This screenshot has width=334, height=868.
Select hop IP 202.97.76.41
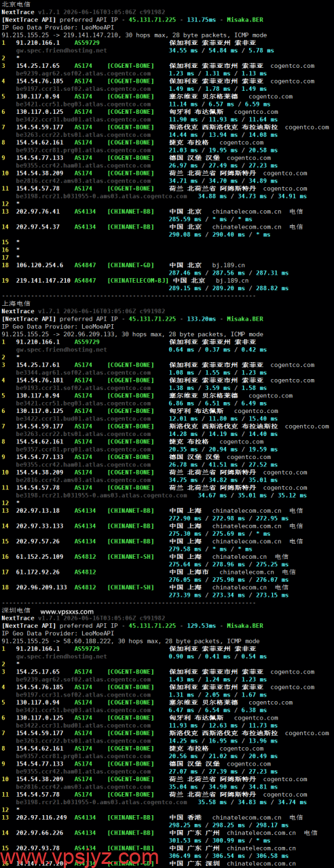[x=37, y=212]
